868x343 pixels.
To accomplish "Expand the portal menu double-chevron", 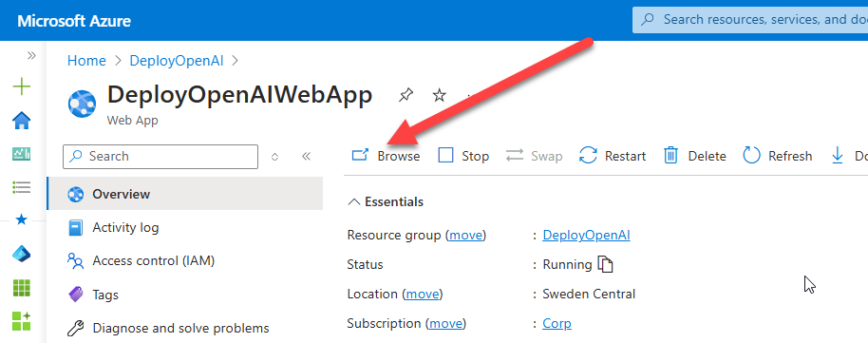I will click(31, 55).
